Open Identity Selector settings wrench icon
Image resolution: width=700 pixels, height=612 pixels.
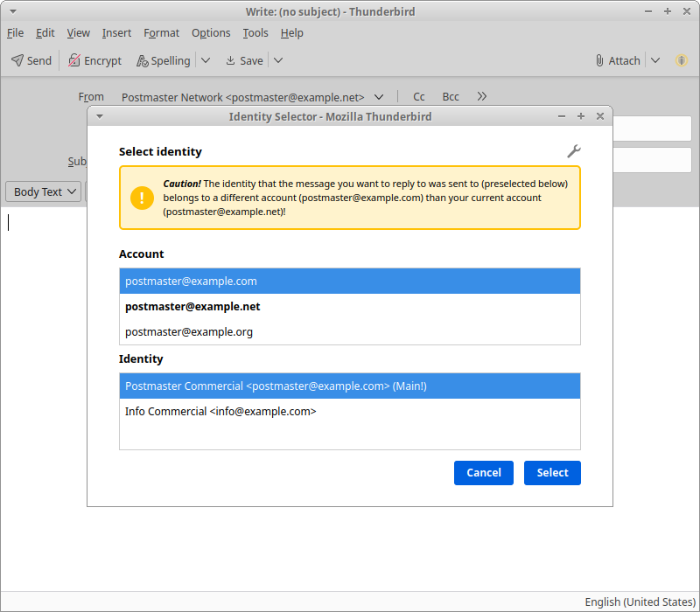574,151
